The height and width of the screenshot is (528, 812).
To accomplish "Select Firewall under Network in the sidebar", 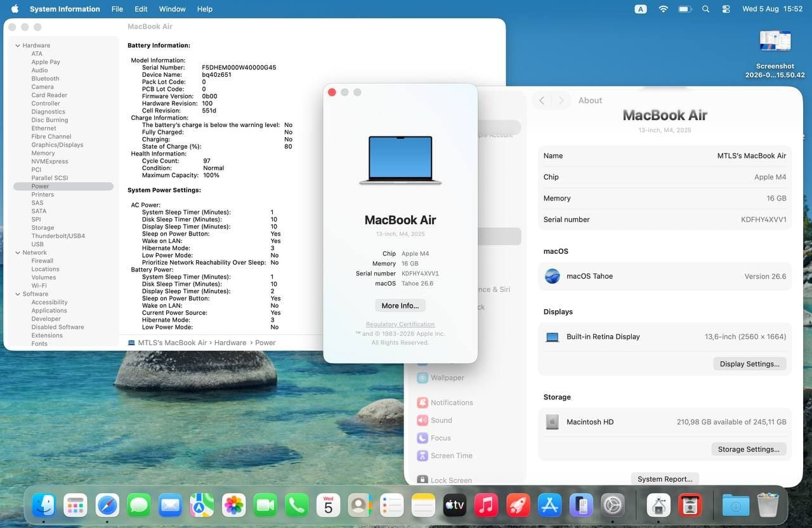I will 43,261.
